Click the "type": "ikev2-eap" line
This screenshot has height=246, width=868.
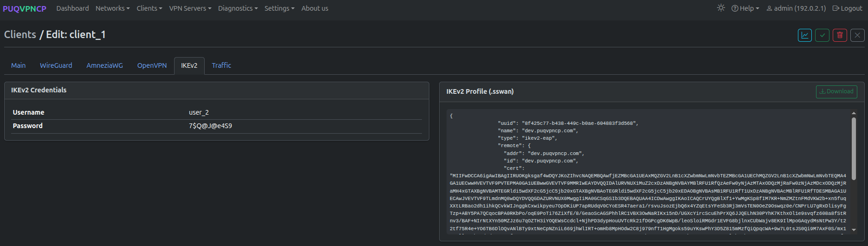pos(527,138)
